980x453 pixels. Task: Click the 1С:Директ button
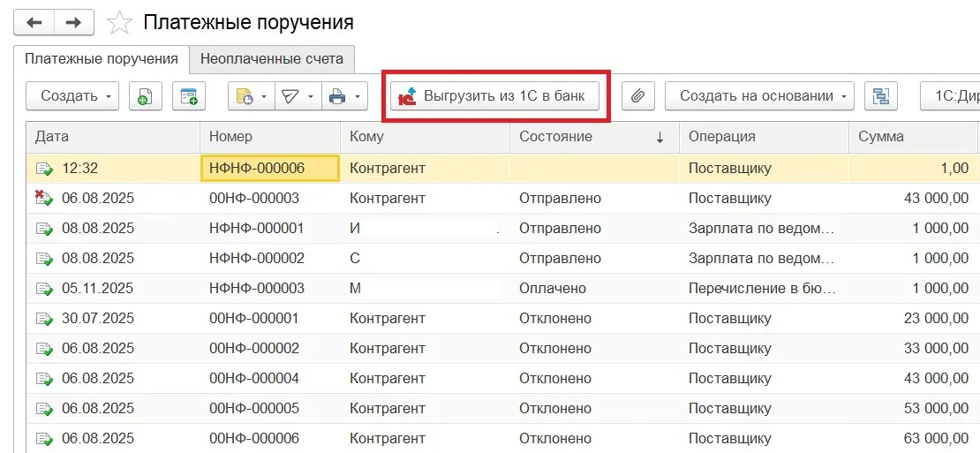click(952, 96)
